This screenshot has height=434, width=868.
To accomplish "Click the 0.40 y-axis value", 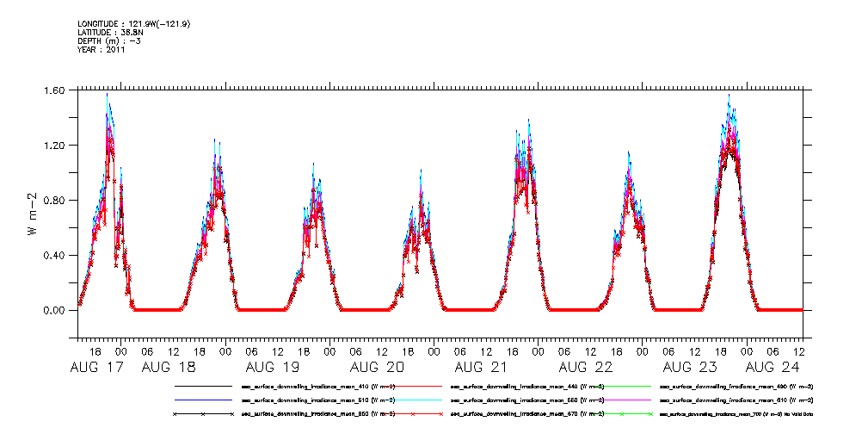I will [x=55, y=256].
